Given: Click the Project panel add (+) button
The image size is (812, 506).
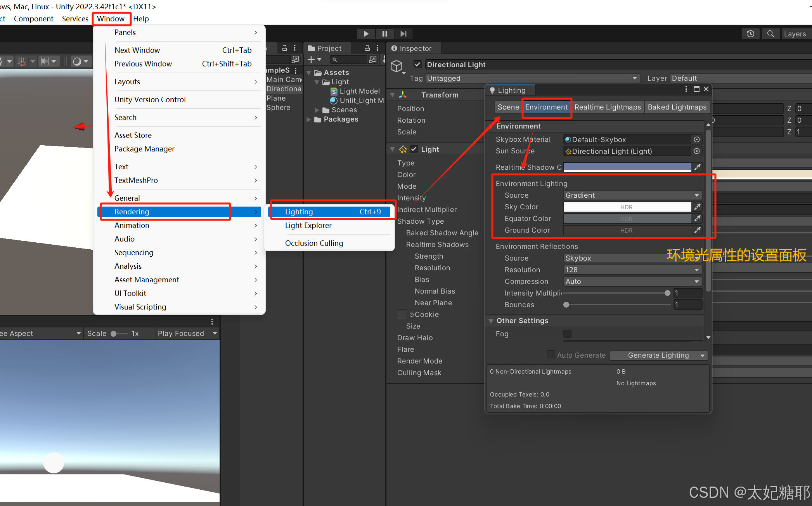Looking at the screenshot, I should click(311, 59).
